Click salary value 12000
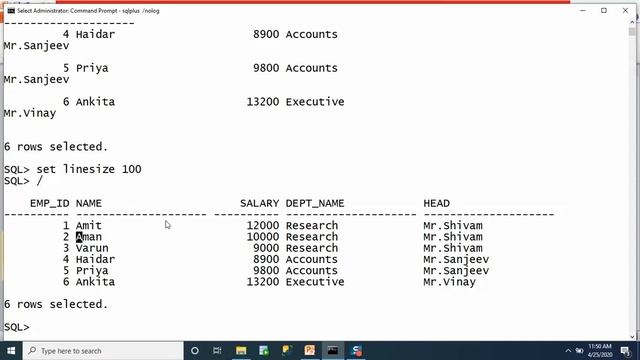This screenshot has height=360, width=640. click(262, 225)
